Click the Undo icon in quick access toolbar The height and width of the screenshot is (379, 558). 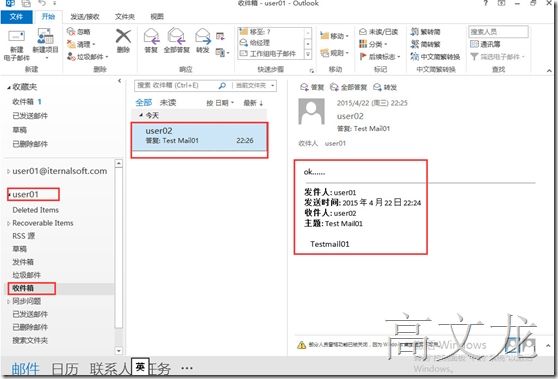coord(42,3)
